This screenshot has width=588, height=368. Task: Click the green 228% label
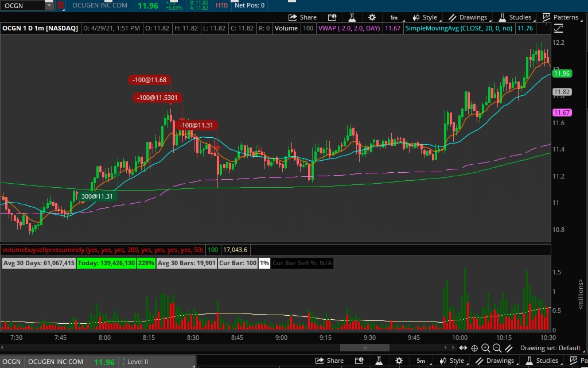pyautogui.click(x=146, y=263)
